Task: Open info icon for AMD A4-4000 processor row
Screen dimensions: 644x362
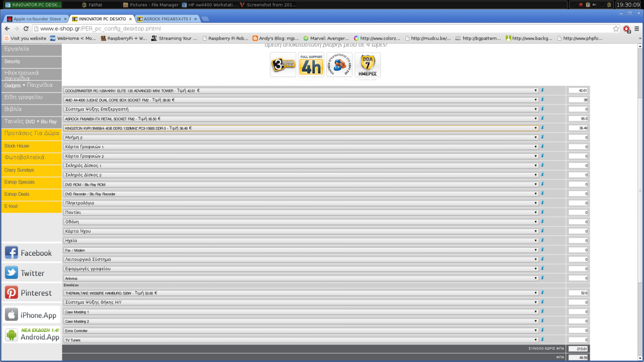Action: click(x=543, y=100)
